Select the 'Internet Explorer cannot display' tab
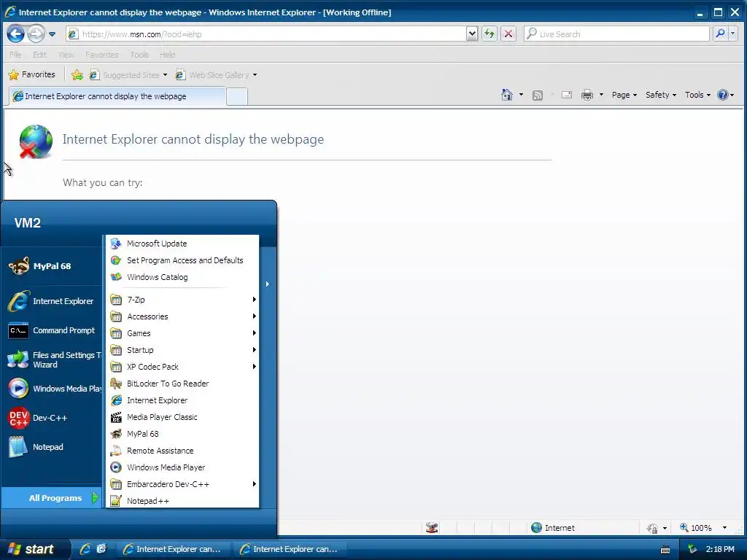747x560 pixels. pyautogui.click(x=117, y=96)
